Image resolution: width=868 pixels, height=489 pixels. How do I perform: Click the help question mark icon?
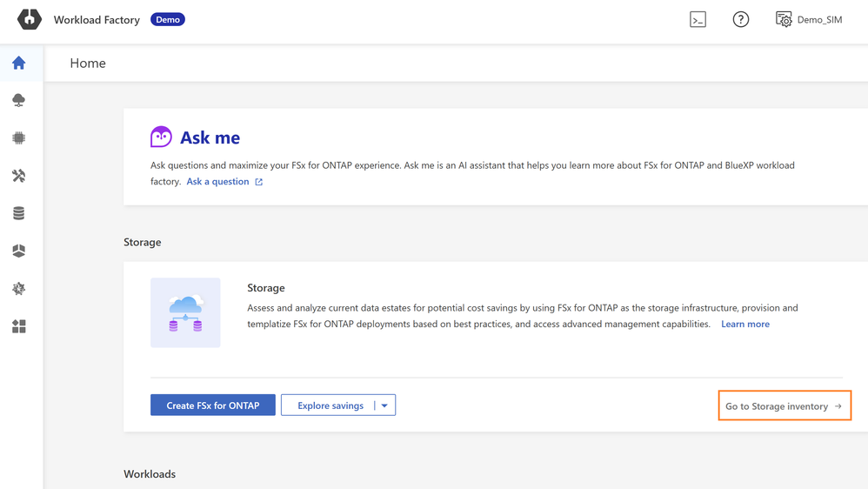741,19
